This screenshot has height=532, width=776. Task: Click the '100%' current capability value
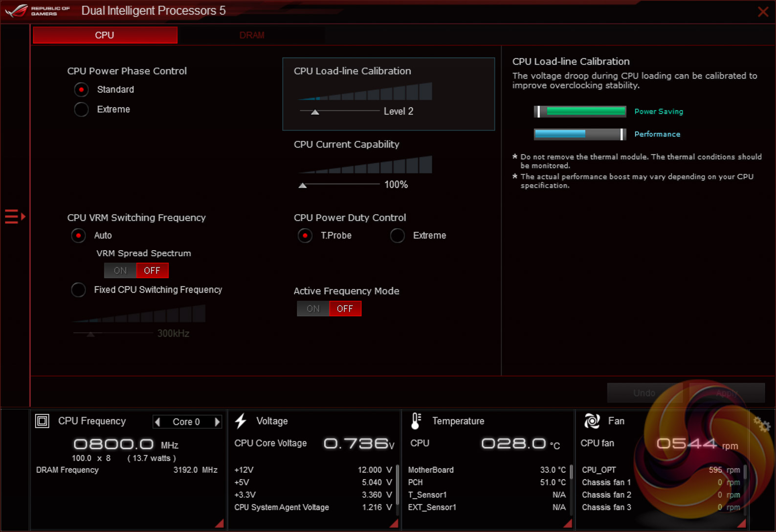pos(396,185)
